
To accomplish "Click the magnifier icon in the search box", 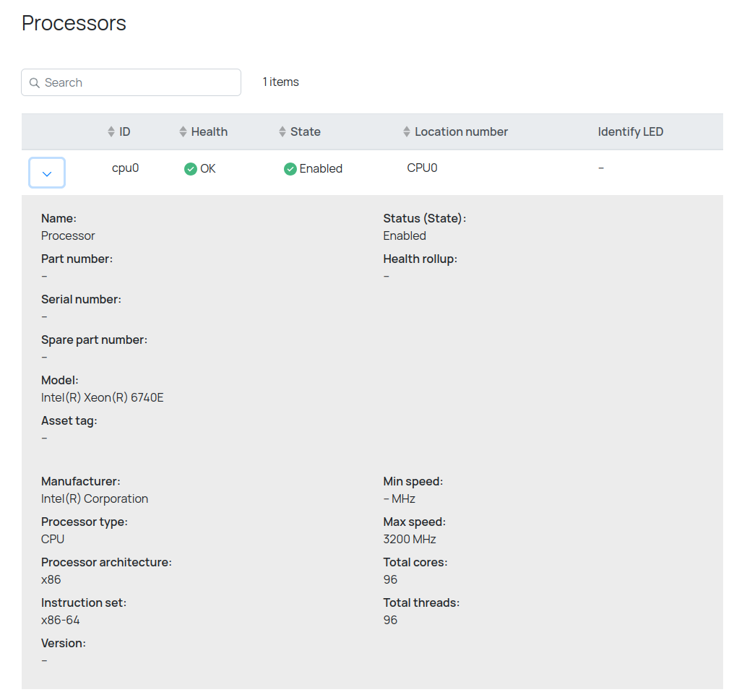I will [x=34, y=83].
